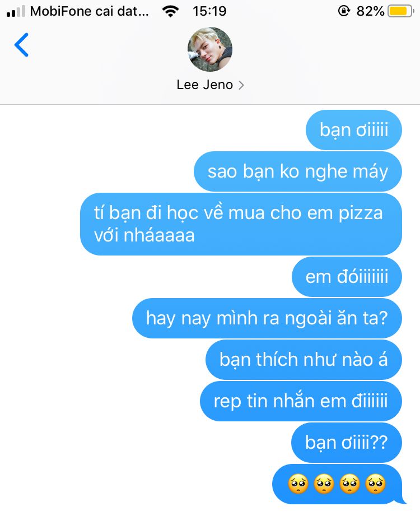Select the "bạn ơiiiii" message bubble

tap(354, 130)
